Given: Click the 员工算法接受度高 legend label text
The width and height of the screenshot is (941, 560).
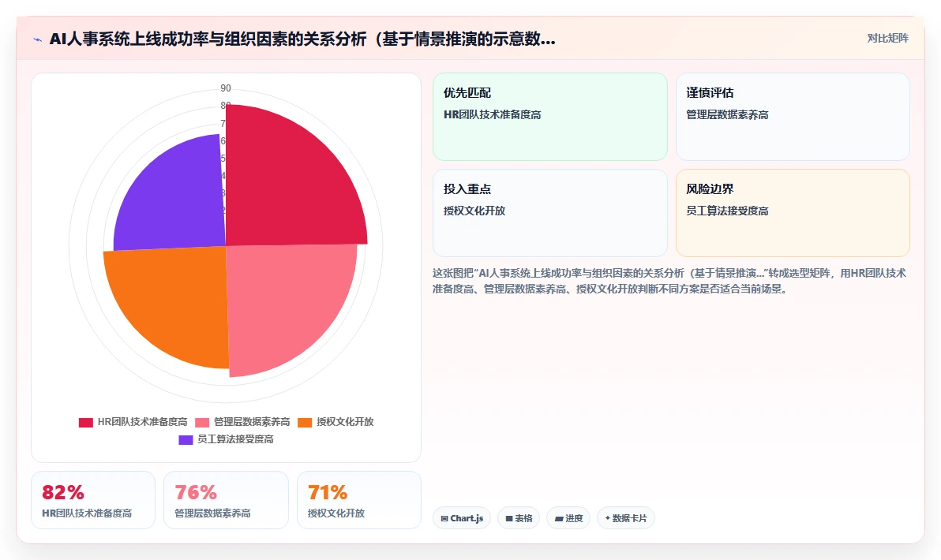Looking at the screenshot, I should pos(235,439).
